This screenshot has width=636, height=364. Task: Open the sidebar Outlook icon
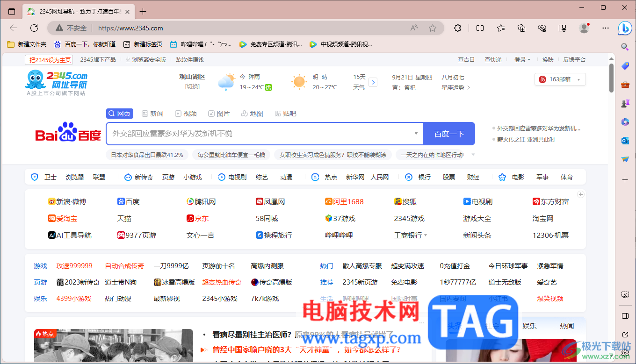[x=625, y=141]
